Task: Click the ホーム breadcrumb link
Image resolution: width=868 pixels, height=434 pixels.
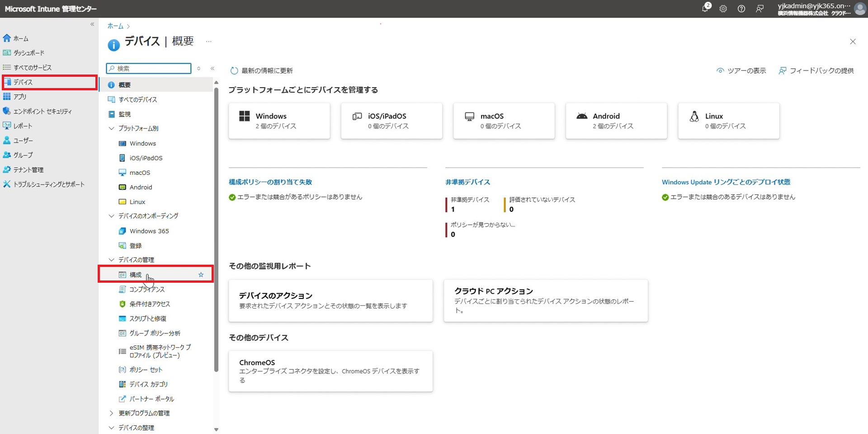Action: tap(115, 26)
